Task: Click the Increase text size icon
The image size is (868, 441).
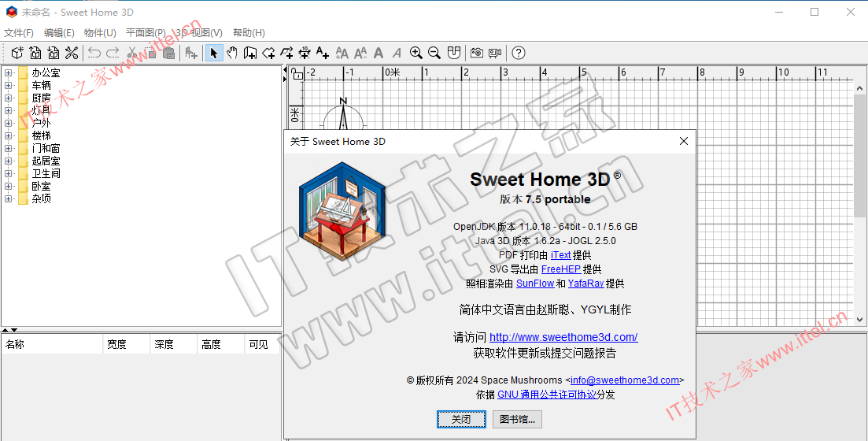Action: tap(342, 53)
